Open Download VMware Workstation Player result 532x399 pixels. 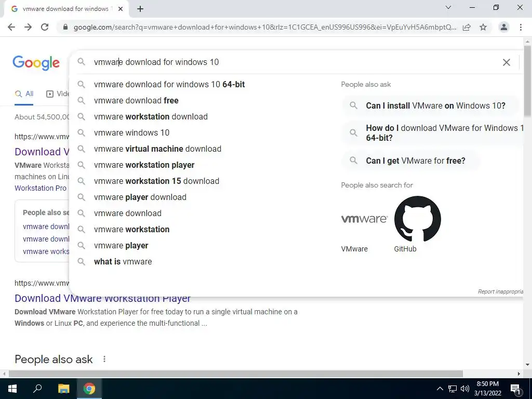coord(103,299)
